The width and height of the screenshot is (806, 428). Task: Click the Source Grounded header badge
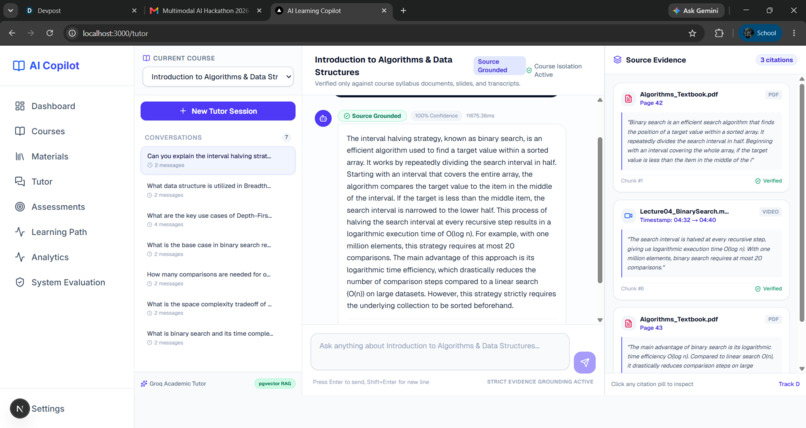(x=499, y=66)
